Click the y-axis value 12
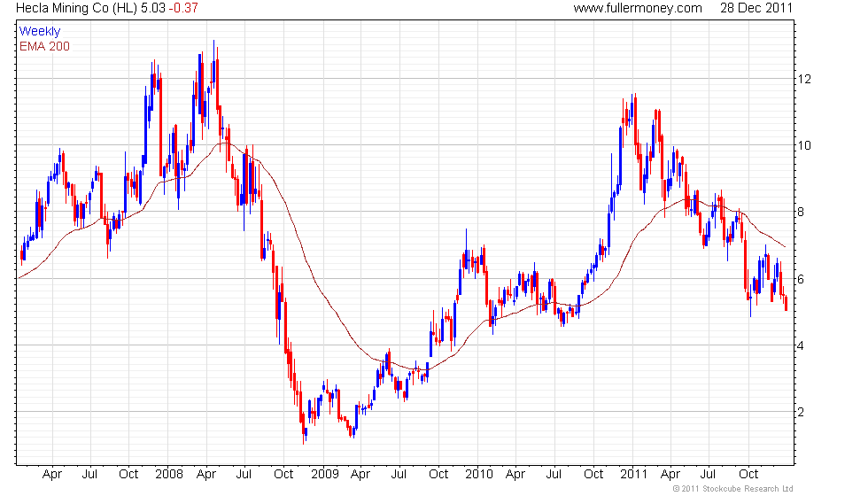This screenshot has width=868, height=496. 804,79
